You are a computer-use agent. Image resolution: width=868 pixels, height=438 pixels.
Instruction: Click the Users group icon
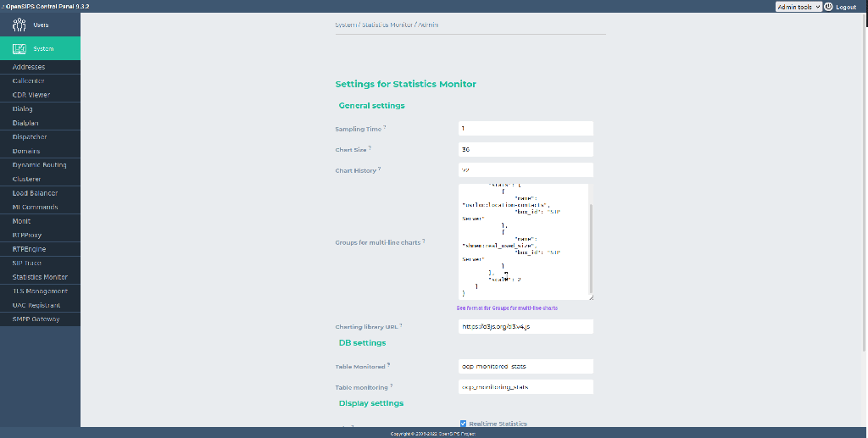tap(20, 25)
